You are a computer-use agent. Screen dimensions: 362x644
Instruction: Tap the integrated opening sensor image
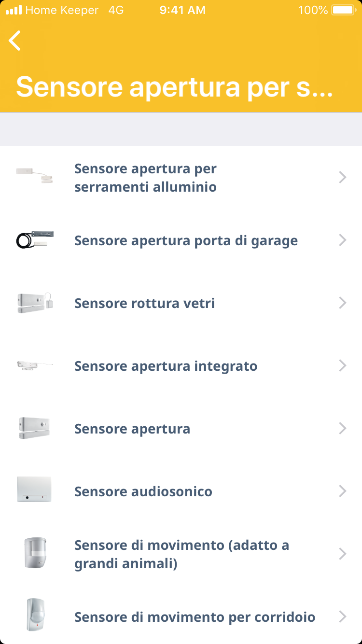click(34, 365)
